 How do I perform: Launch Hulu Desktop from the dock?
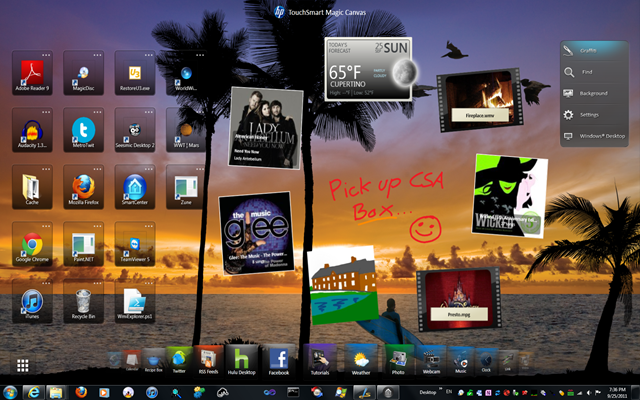click(241, 360)
